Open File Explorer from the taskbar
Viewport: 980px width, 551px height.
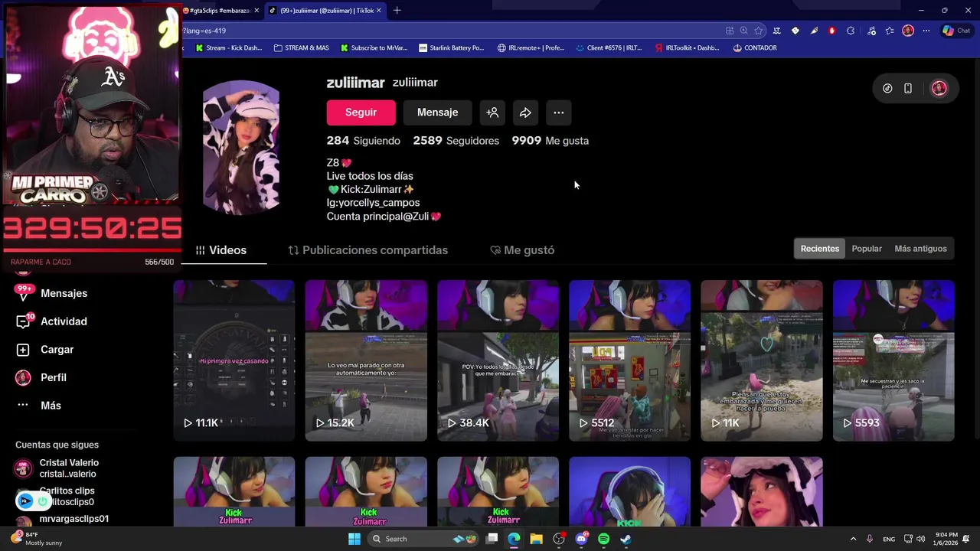(x=536, y=539)
